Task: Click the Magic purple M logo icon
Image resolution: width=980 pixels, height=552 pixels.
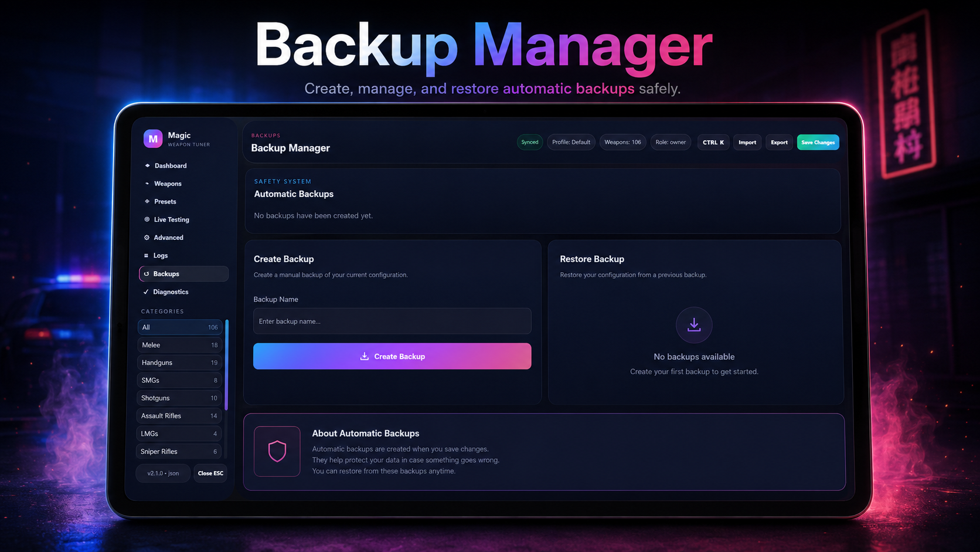Action: 153,139
